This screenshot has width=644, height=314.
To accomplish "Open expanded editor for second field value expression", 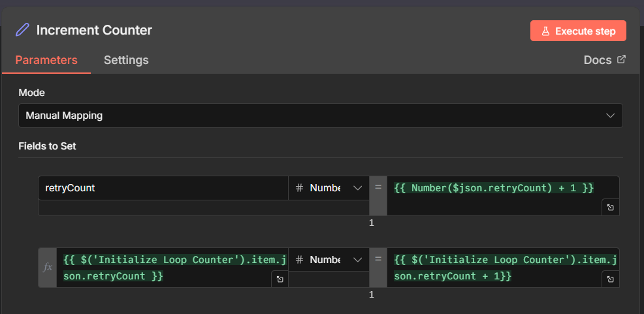I will point(610,279).
